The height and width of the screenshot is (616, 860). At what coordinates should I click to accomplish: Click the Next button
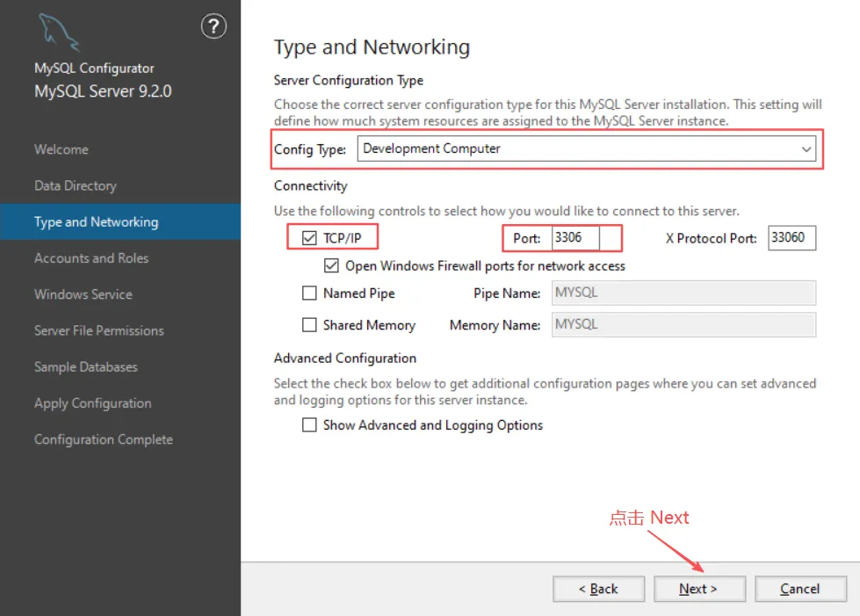(699, 589)
